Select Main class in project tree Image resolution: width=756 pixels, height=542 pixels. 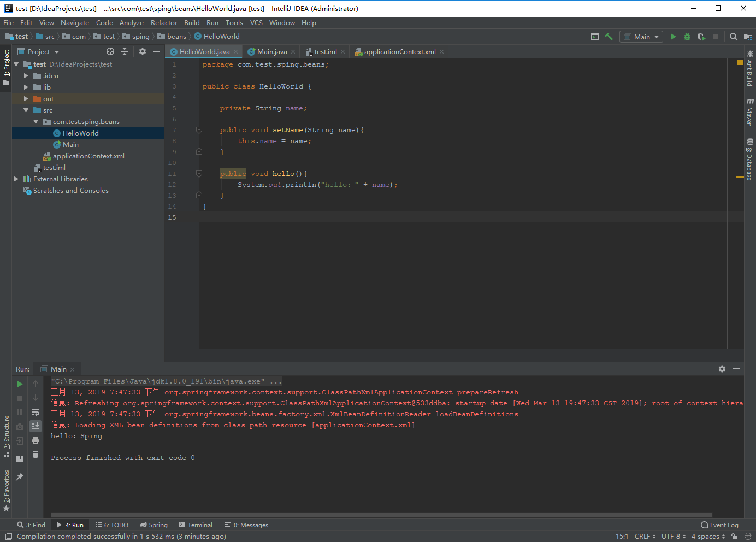coord(71,145)
